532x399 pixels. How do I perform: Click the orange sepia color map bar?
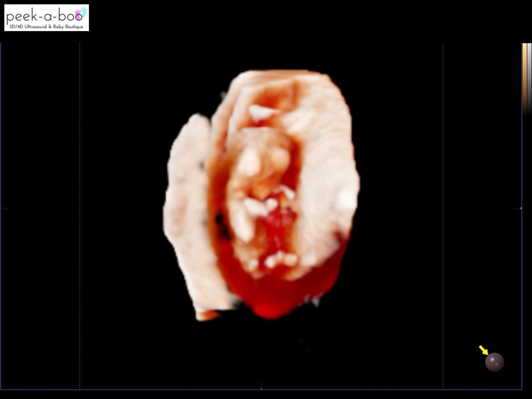pos(525,79)
